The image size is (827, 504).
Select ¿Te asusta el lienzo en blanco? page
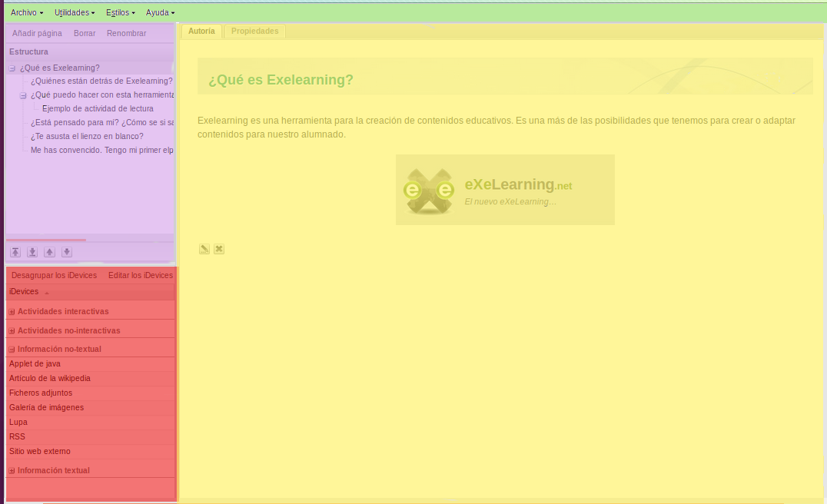[87, 136]
